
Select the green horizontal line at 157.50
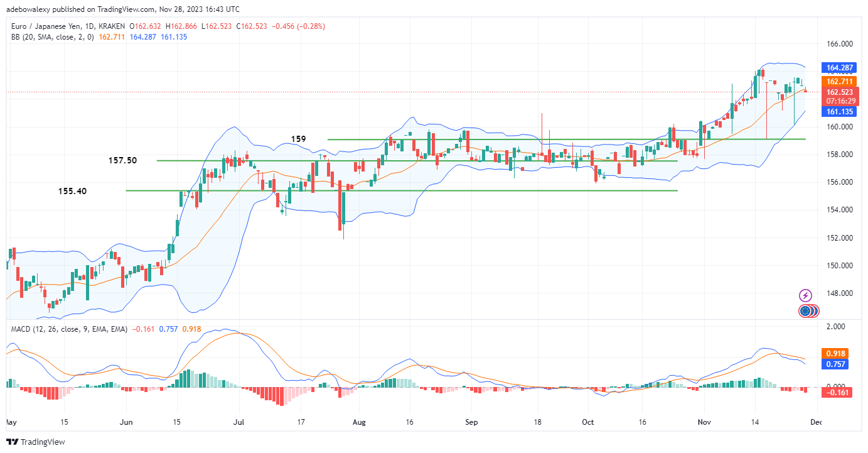(417, 161)
